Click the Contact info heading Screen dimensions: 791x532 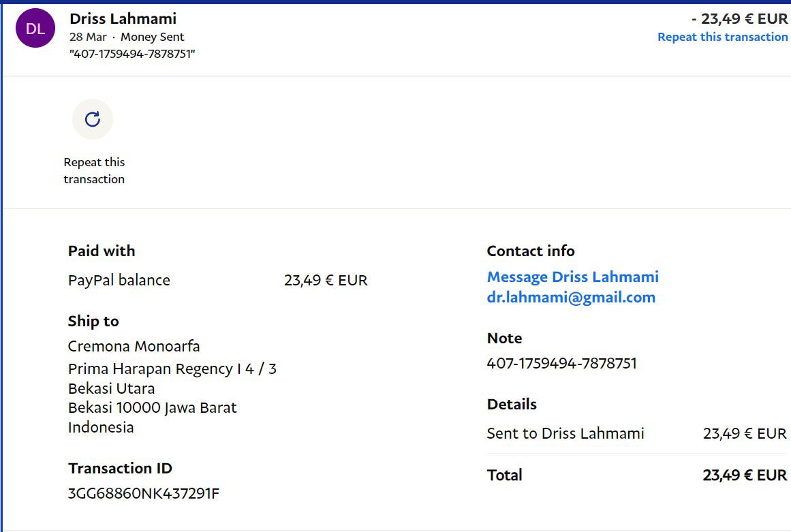(531, 251)
